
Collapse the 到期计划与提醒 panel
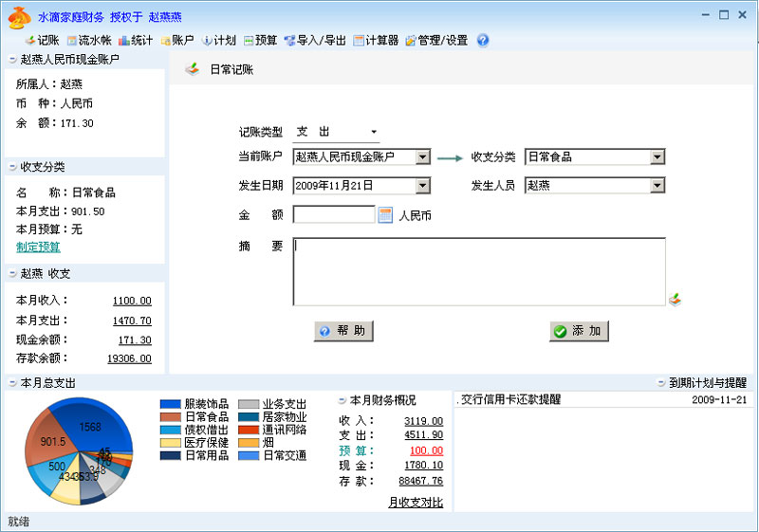pyautogui.click(x=661, y=383)
